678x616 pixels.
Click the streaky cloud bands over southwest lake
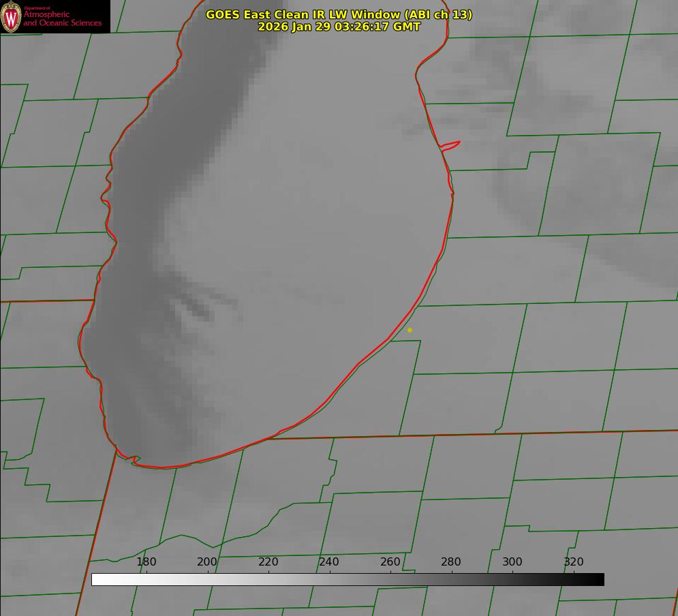(x=194, y=307)
